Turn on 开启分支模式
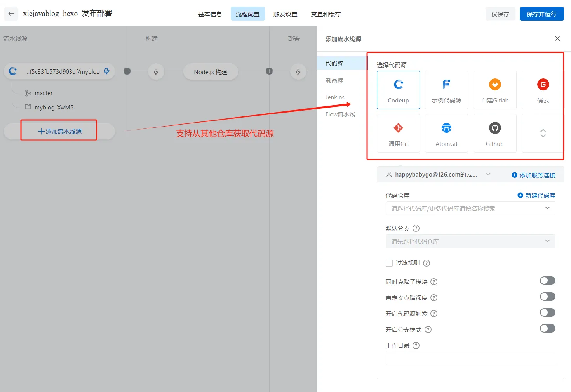 547,328
